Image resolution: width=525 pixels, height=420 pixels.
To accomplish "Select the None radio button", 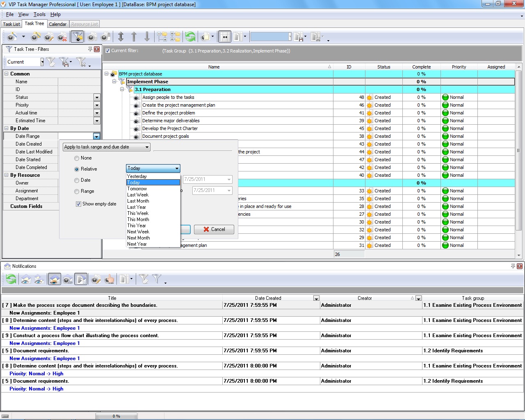I will click(x=77, y=158).
